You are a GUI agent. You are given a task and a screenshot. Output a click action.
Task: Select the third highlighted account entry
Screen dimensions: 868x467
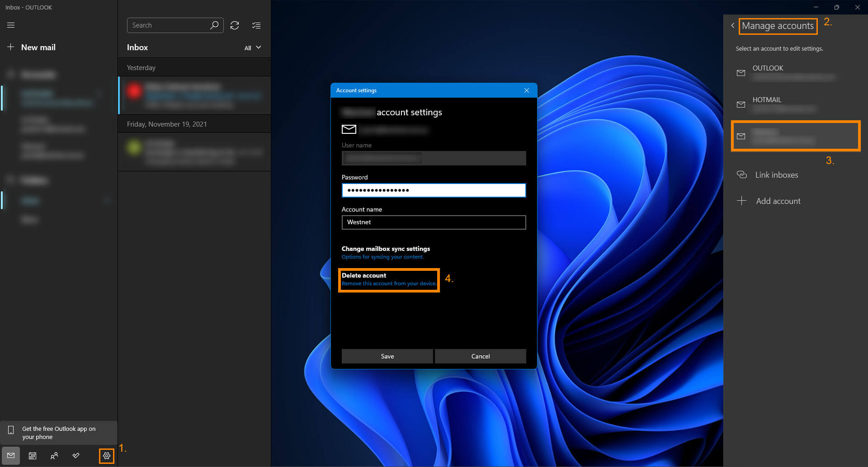pyautogui.click(x=796, y=136)
